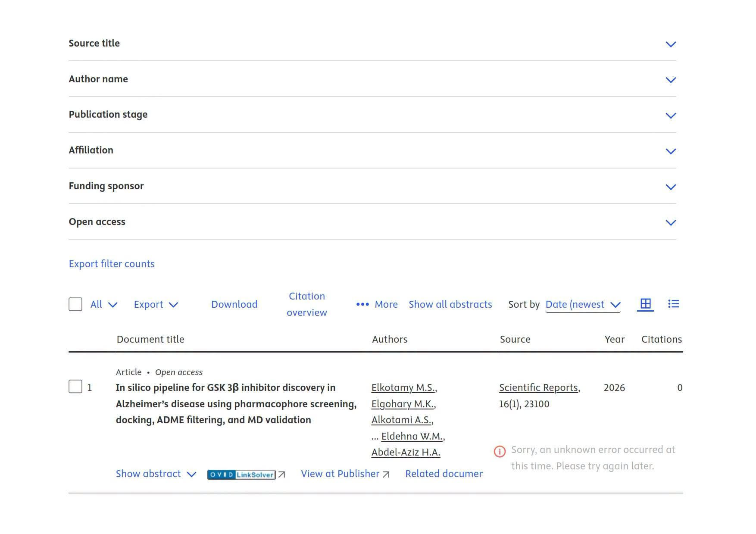Expand the Publication stage filter

(372, 115)
